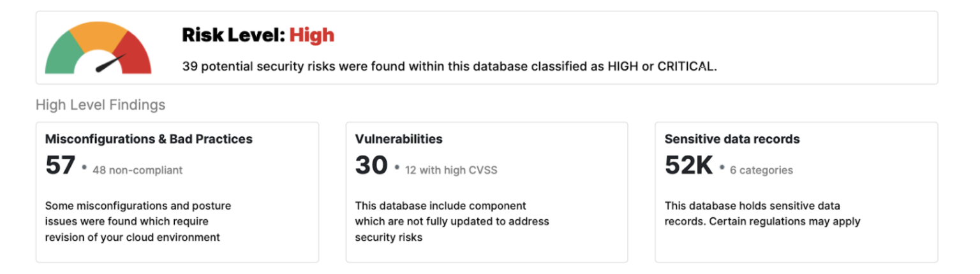Click the 39 potential security risks summary
980x274 pixels.
(449, 66)
